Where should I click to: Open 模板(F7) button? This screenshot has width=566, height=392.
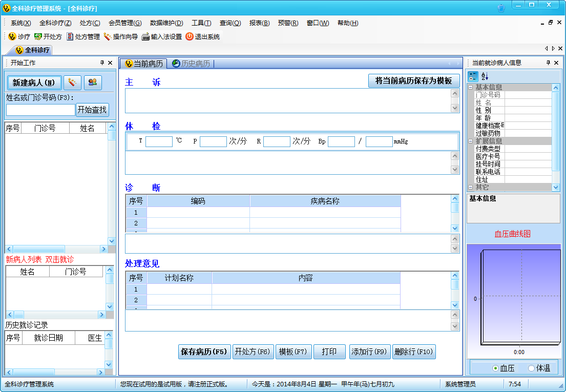click(293, 352)
